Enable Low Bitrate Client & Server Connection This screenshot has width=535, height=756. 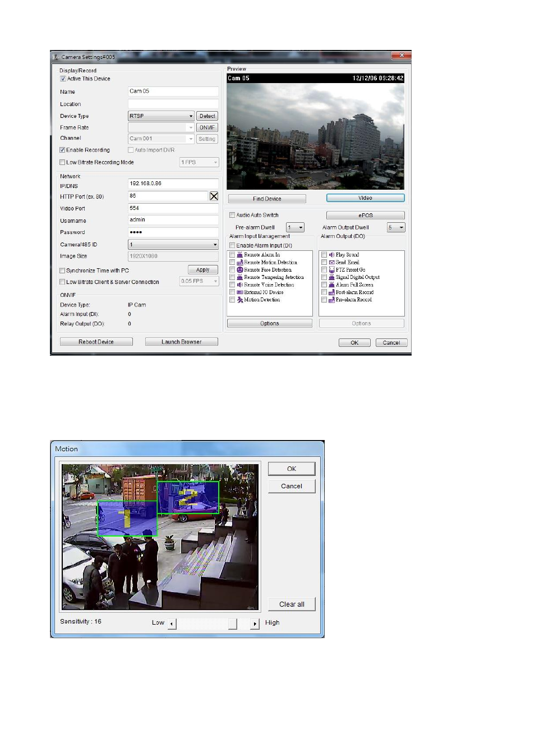click(x=62, y=282)
